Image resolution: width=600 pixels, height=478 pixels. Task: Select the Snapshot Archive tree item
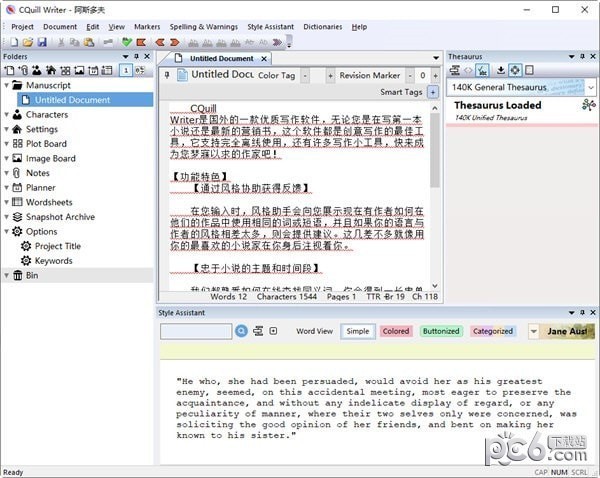60,217
